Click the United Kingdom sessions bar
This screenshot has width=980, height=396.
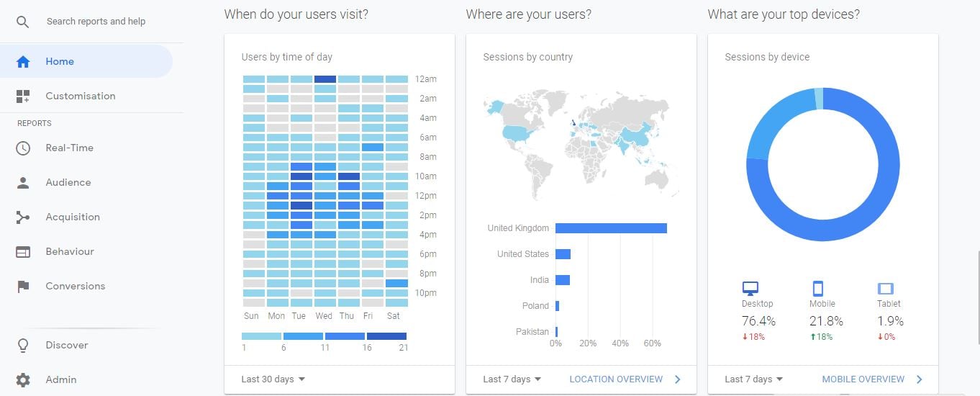tap(611, 228)
